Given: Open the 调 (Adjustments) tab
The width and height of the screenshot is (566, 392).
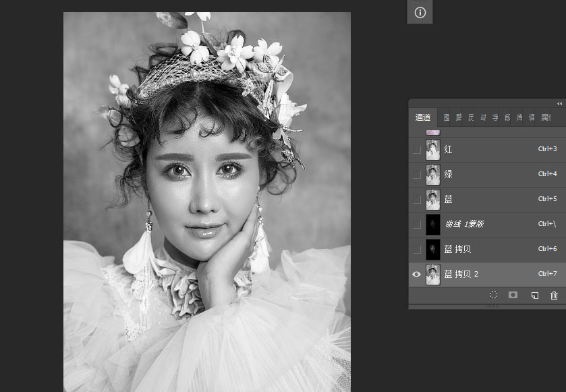Looking at the screenshot, I should coord(532,117).
